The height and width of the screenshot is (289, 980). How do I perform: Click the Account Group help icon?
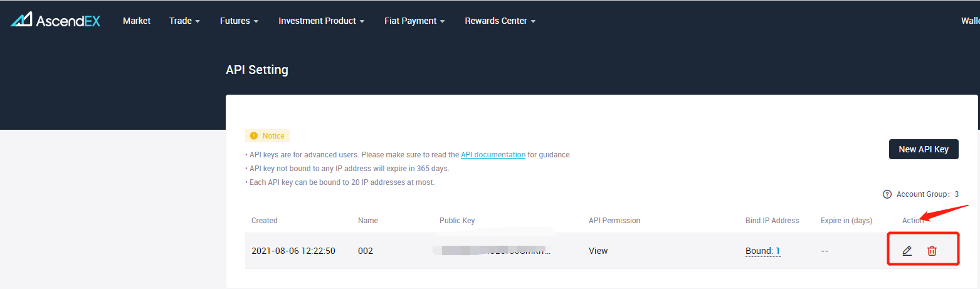(x=887, y=194)
